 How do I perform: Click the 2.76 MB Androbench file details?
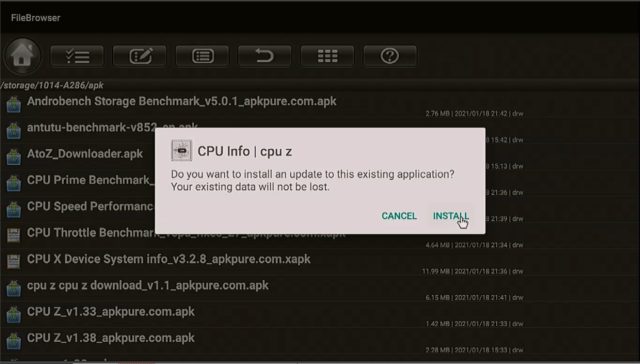[x=474, y=113]
